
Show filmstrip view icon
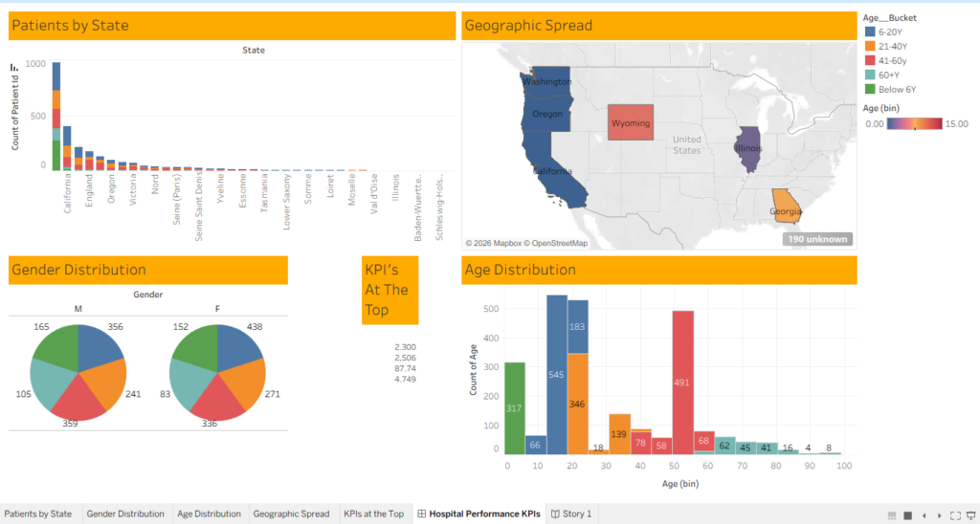click(x=908, y=515)
